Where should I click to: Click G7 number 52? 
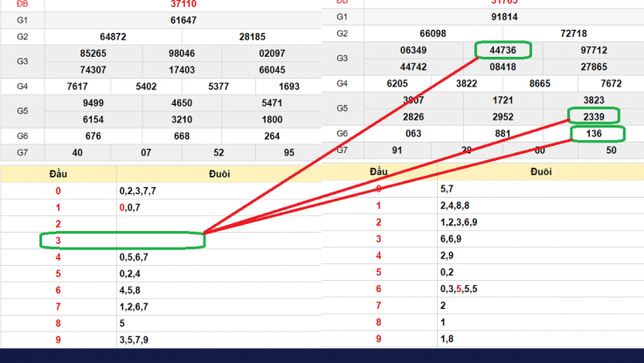[218, 152]
